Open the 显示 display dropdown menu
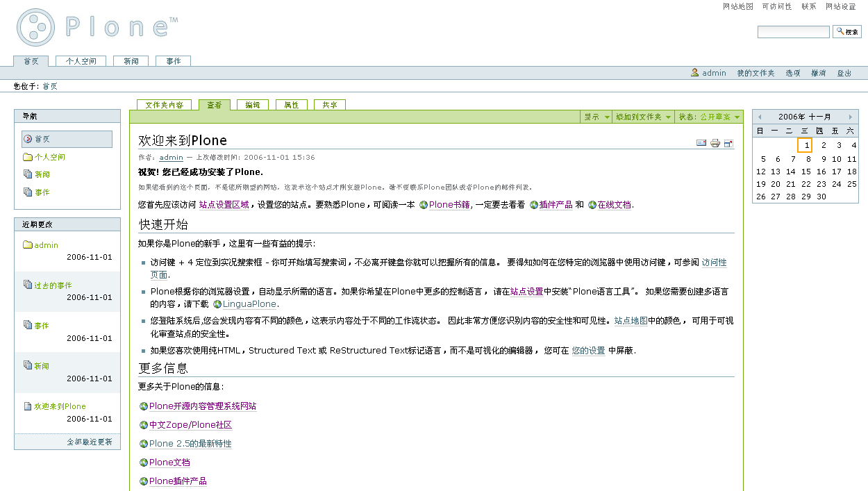 click(596, 117)
